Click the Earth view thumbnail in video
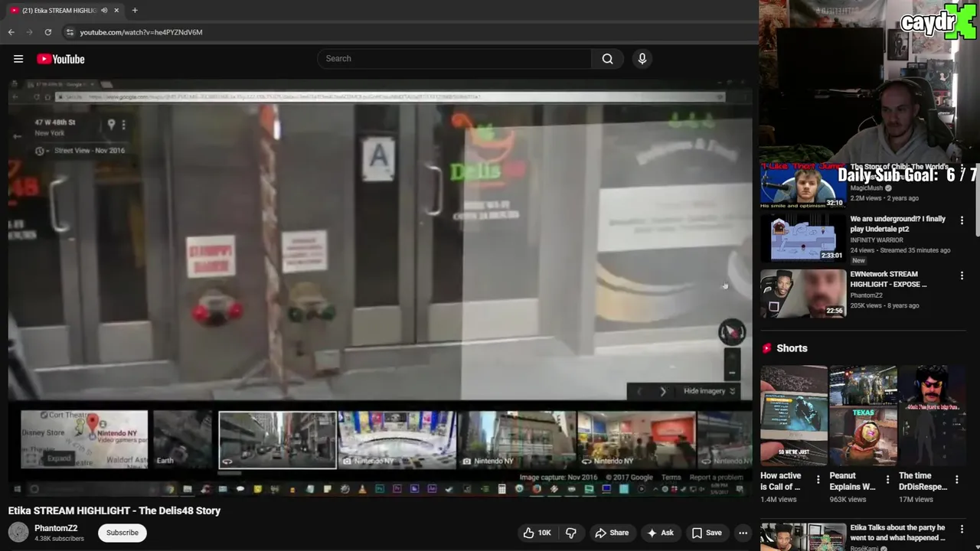This screenshot has width=980, height=551. point(183,439)
